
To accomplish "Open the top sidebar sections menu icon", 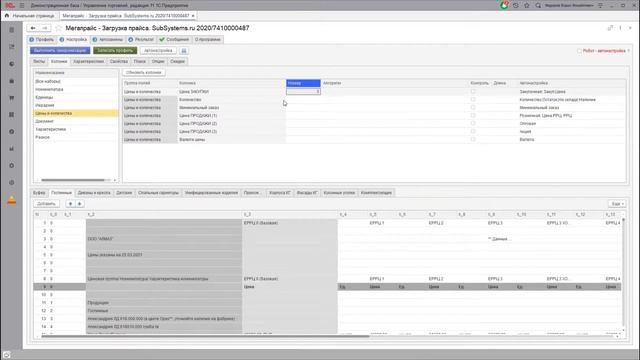I will click(12, 30).
